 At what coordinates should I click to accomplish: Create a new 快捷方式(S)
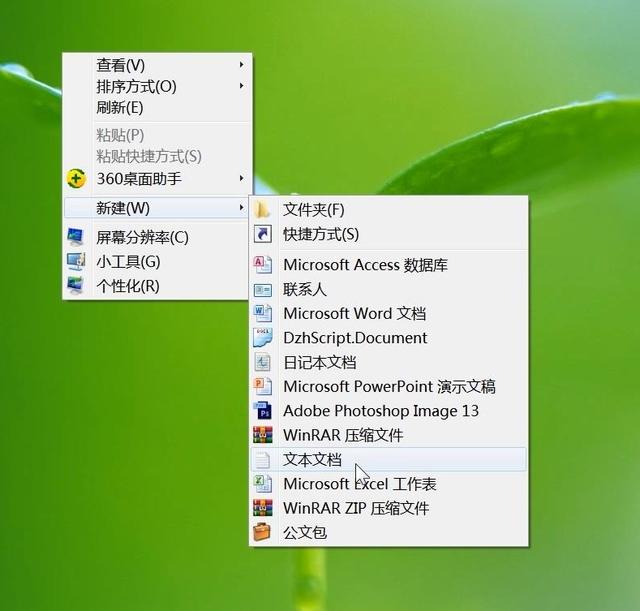coord(389,234)
